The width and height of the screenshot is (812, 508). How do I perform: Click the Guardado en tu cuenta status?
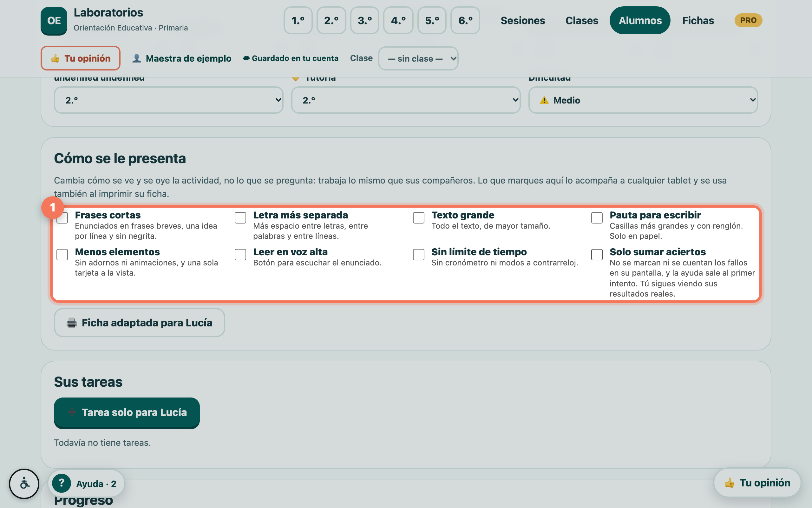pos(291,58)
